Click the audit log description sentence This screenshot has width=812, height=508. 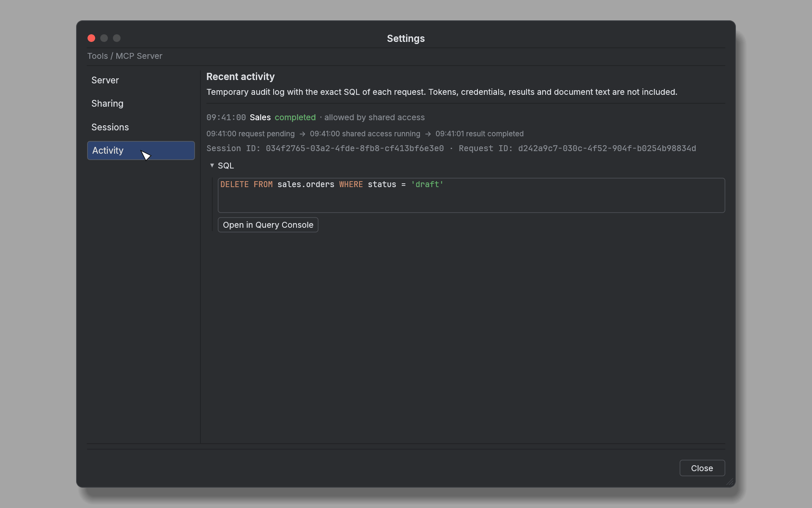[x=442, y=92]
